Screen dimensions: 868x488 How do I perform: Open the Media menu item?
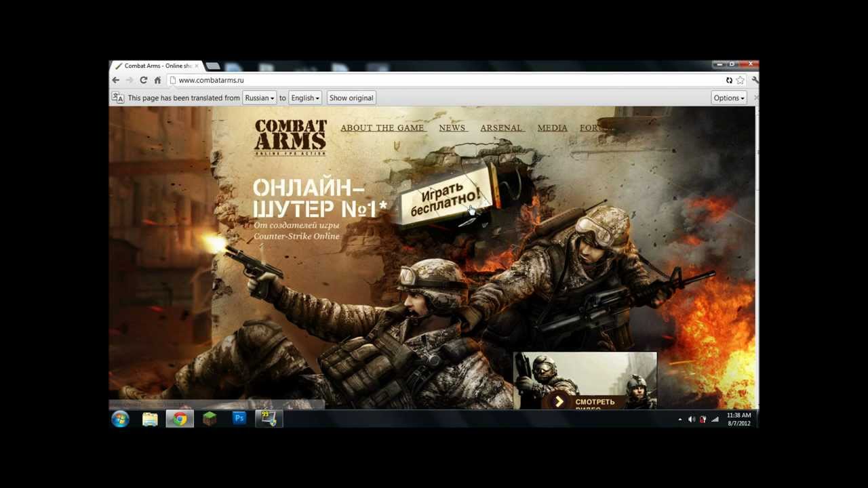point(552,127)
